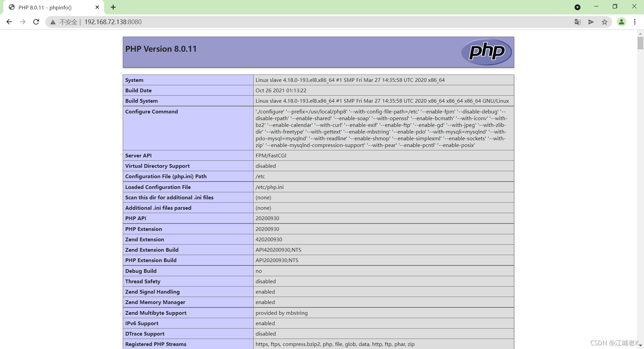This screenshot has height=349, width=644.
Task: Select the Build Date value Oct 26 2021
Action: [281, 91]
